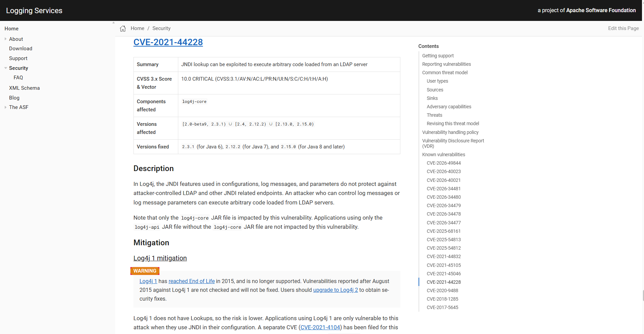Jump to CVE-2026-49844 in Contents

(444, 163)
